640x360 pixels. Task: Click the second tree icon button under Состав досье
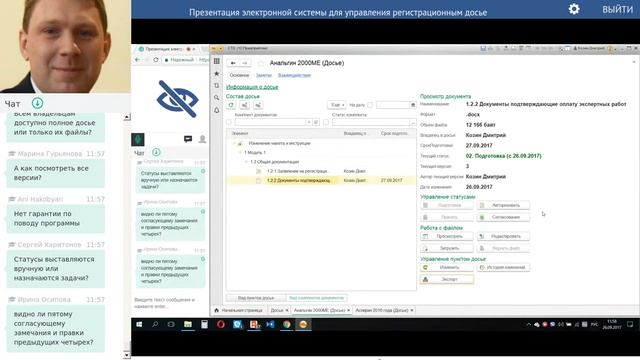244,105
